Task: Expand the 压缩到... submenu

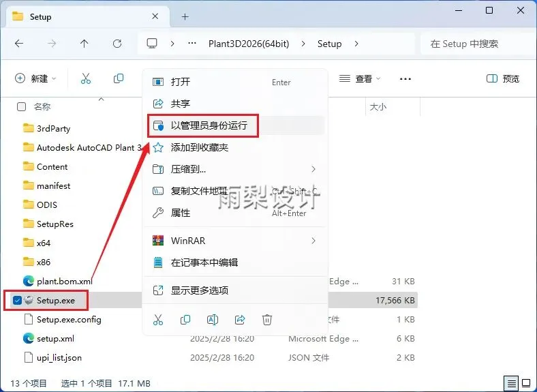Action: (x=313, y=169)
